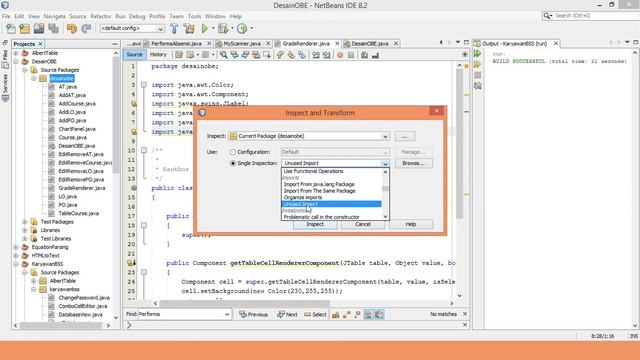The height and width of the screenshot is (360, 640).
Task: Select the Configuration radio button
Action: coord(233,152)
